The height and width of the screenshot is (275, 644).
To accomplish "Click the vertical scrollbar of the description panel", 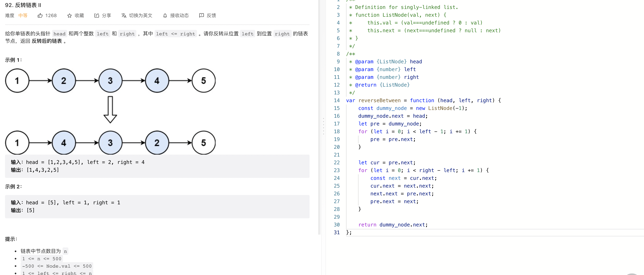I will 319,117.
